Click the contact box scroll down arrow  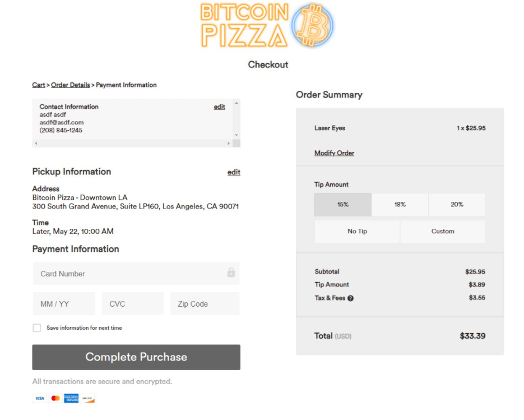(x=237, y=135)
